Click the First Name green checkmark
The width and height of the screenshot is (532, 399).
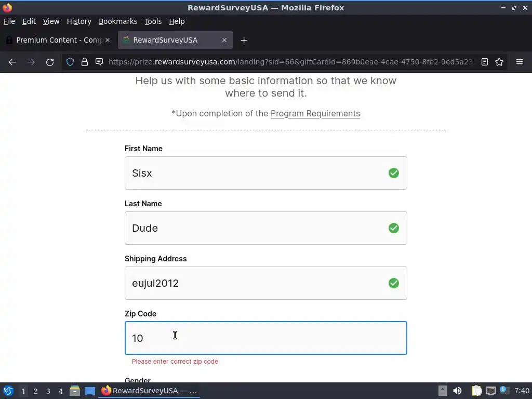coord(394,173)
